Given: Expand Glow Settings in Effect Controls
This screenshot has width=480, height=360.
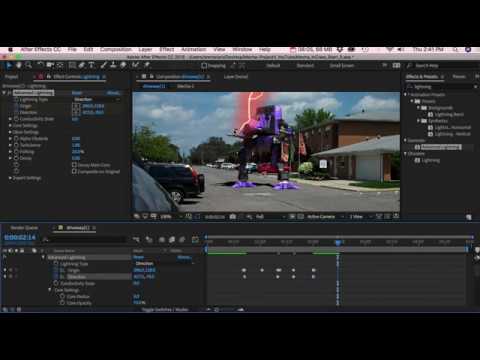Looking at the screenshot, I should click(x=10, y=132).
